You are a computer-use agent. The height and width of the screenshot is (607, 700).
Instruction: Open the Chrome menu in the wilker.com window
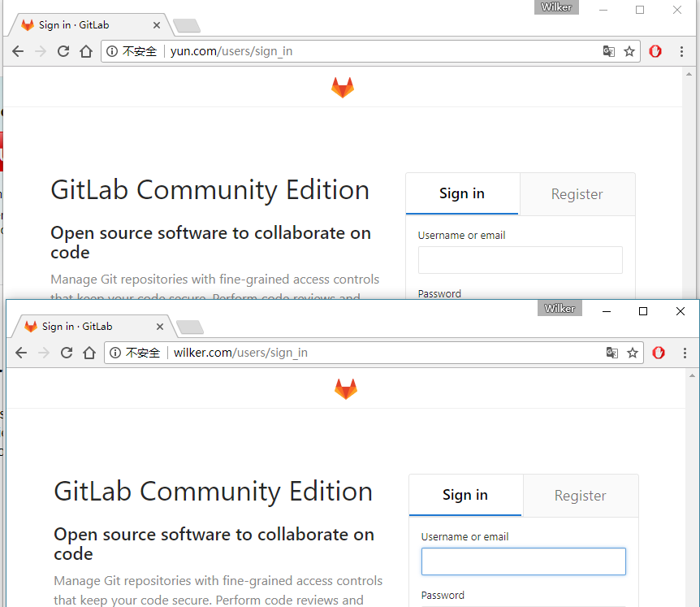point(685,353)
